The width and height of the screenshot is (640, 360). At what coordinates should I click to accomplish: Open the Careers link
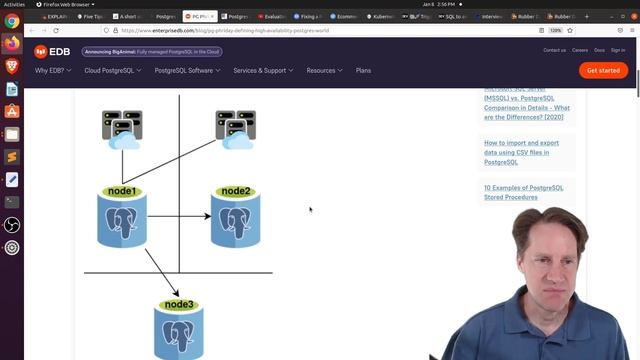580,50
